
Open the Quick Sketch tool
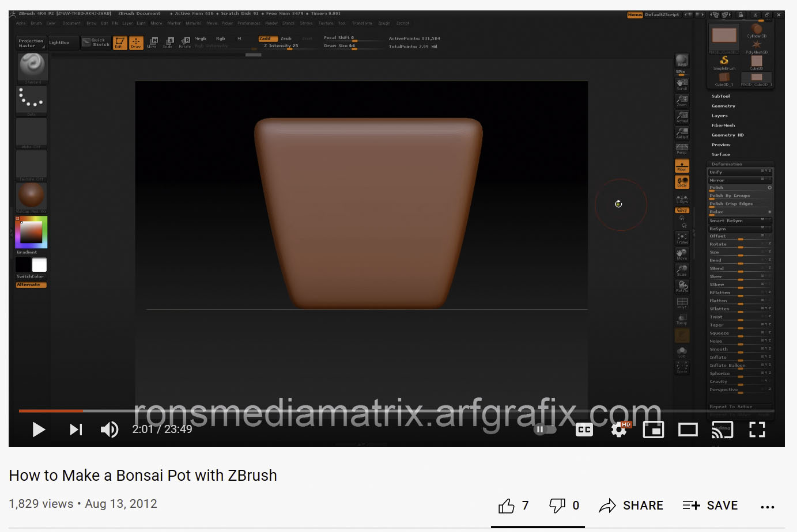tap(95, 42)
